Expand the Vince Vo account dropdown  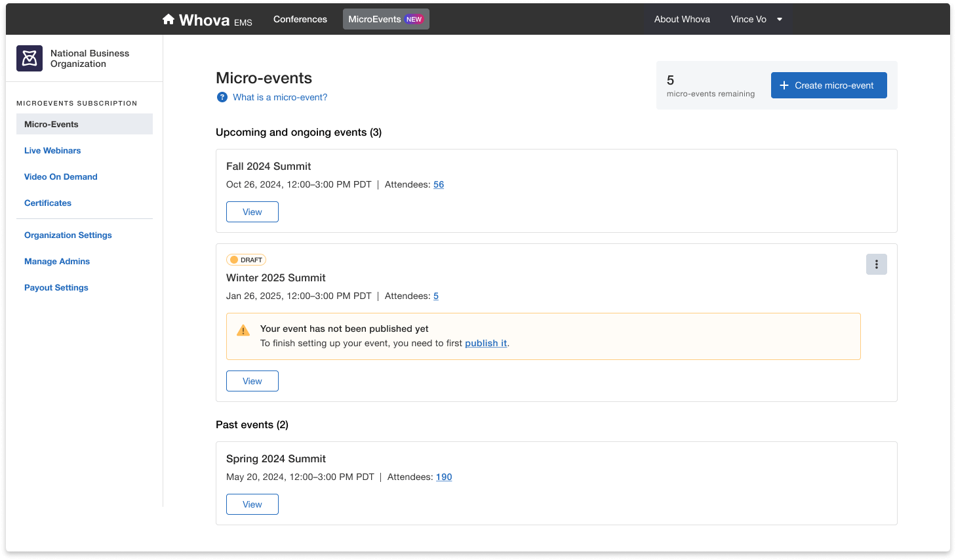(x=779, y=20)
